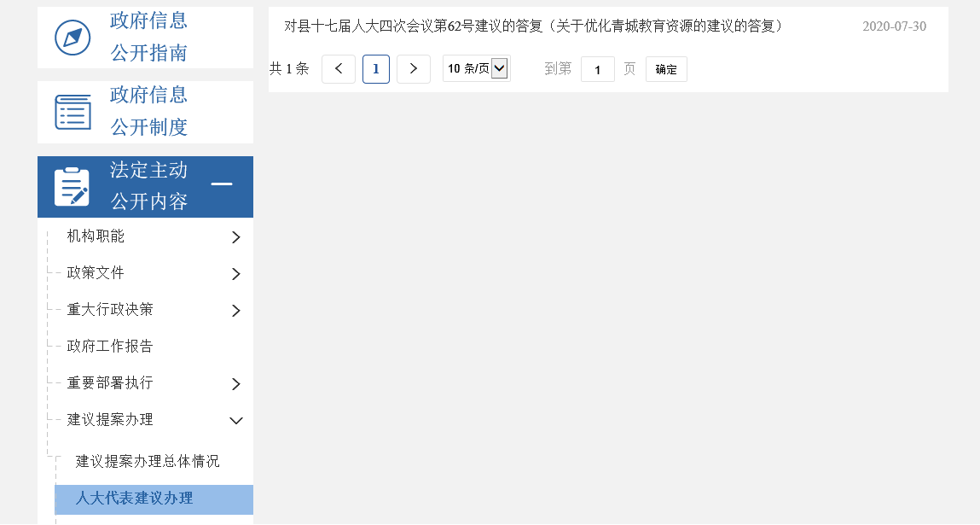Expand the 机构职能 submenu arrow
Viewport: 980px width, 525px height.
pos(236,237)
